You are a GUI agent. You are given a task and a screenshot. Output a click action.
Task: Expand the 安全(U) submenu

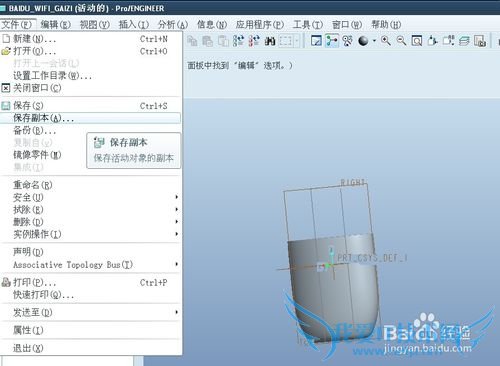(x=91, y=197)
